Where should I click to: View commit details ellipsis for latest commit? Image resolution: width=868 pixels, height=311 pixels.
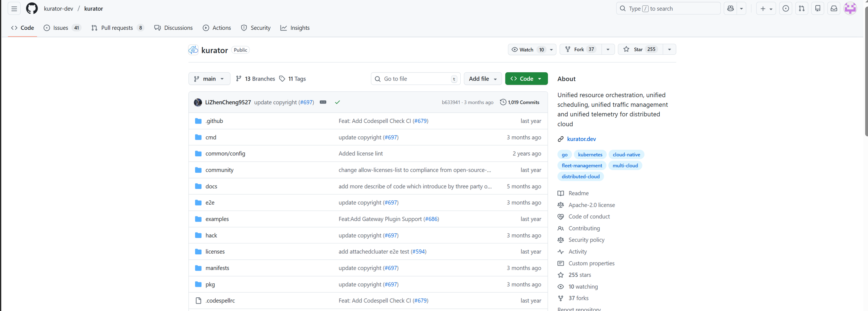point(323,102)
